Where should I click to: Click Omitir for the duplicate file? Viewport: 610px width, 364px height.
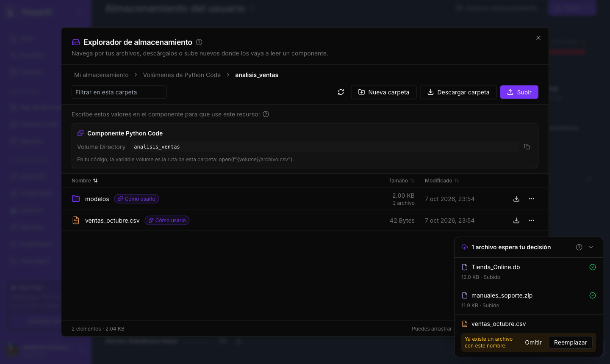coord(533,342)
